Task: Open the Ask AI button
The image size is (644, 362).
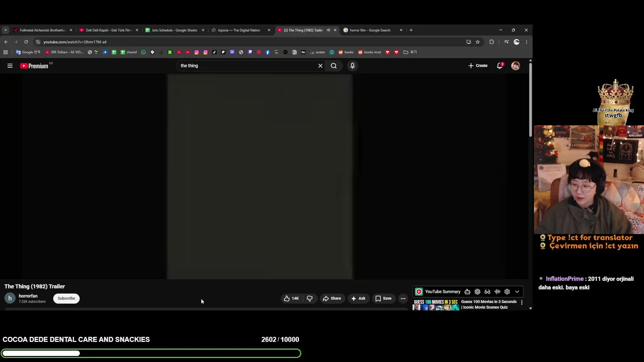Action: coord(358,299)
